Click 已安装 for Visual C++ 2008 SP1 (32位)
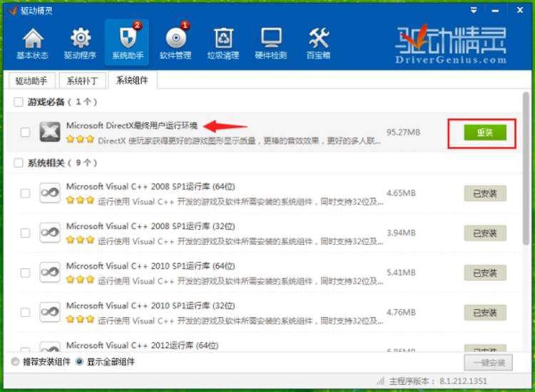The width and height of the screenshot is (535, 392). click(485, 233)
